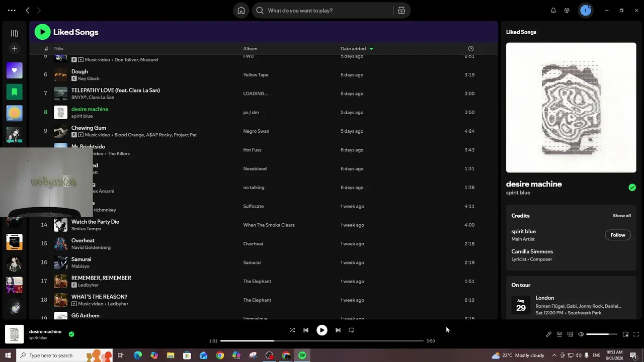
Task: Skip to previous track
Action: click(306, 330)
